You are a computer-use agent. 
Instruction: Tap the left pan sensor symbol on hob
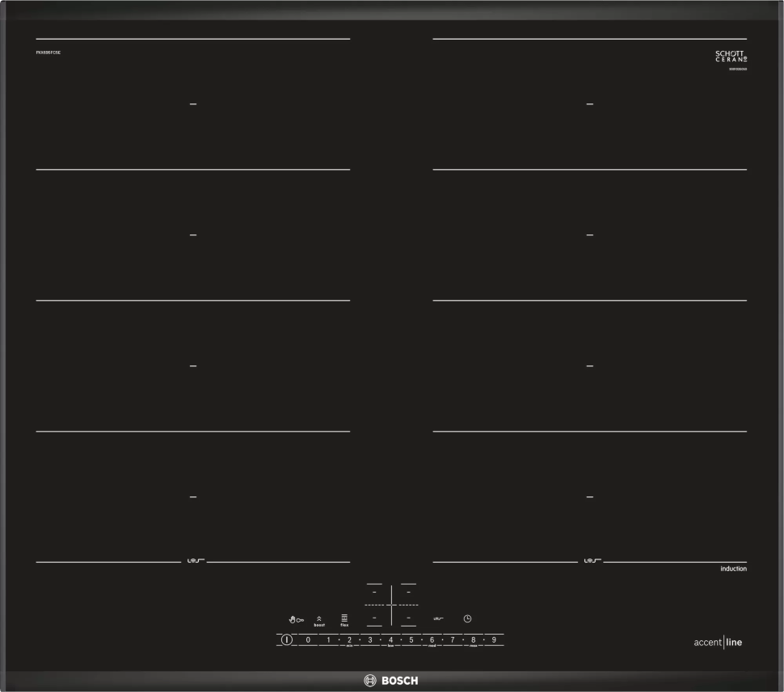193,560
